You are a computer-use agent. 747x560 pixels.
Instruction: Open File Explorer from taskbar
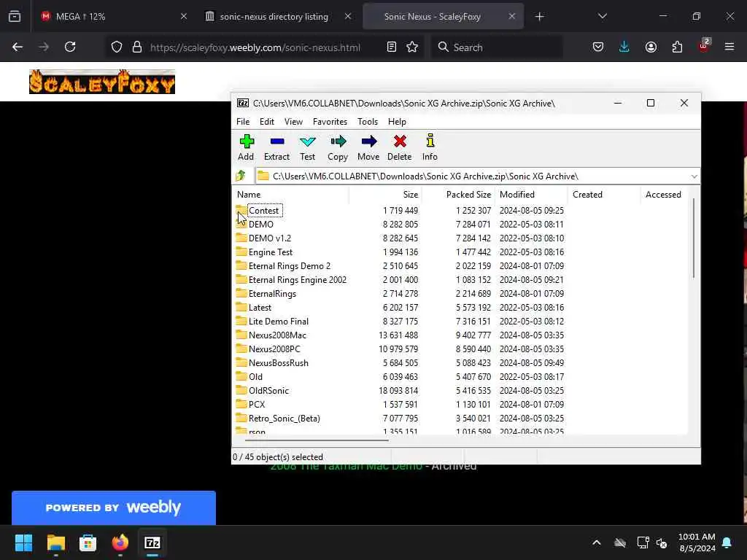(55, 542)
